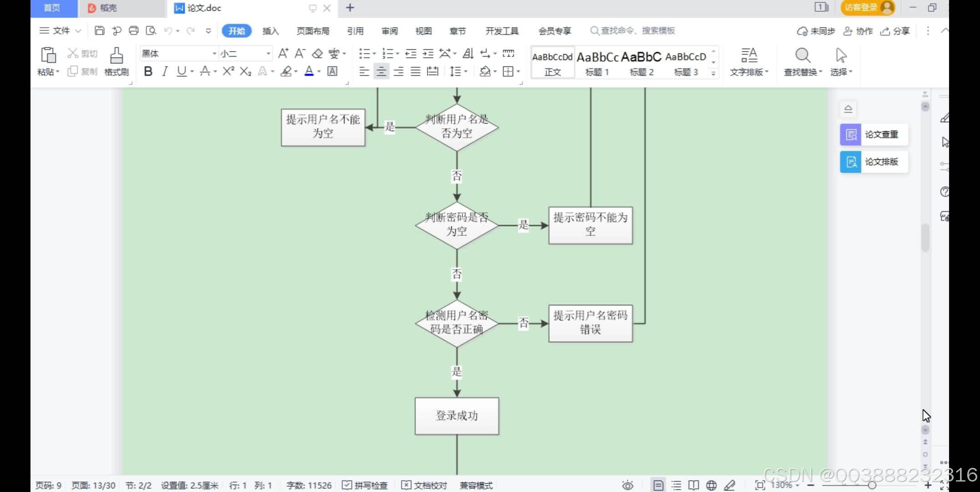Expand the File menu dropdown

pos(61,31)
